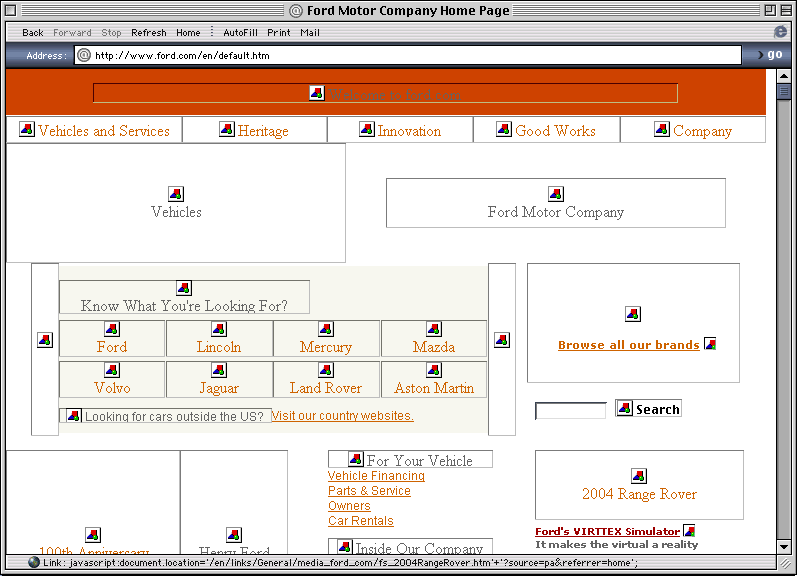Click the search text field
Screen dimensions: 797x576
(570, 410)
